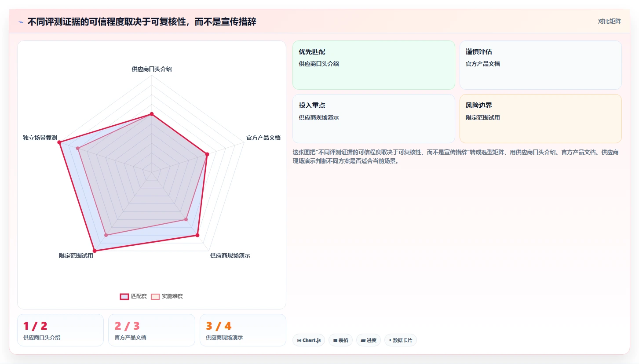Click the page title about 可复核性

point(142,22)
